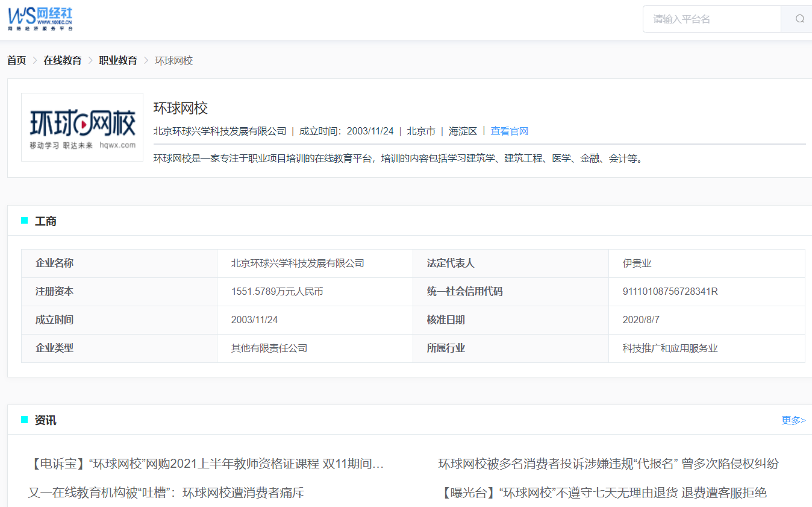Click 北京市 location text
Screen dimensions: 812x507
[421, 131]
